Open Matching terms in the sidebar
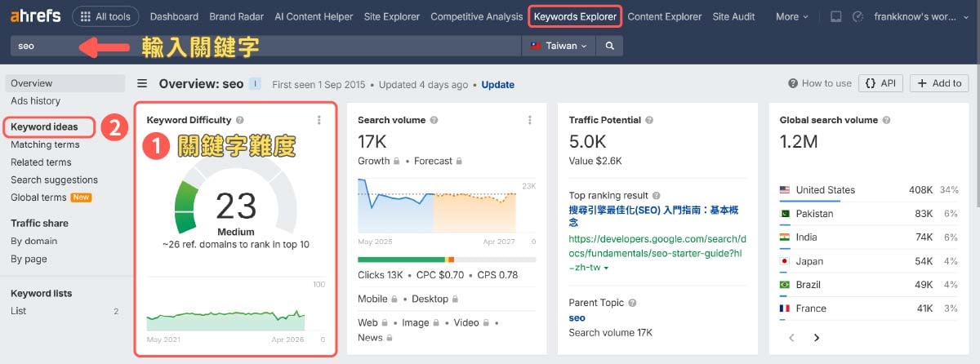 tap(45, 145)
